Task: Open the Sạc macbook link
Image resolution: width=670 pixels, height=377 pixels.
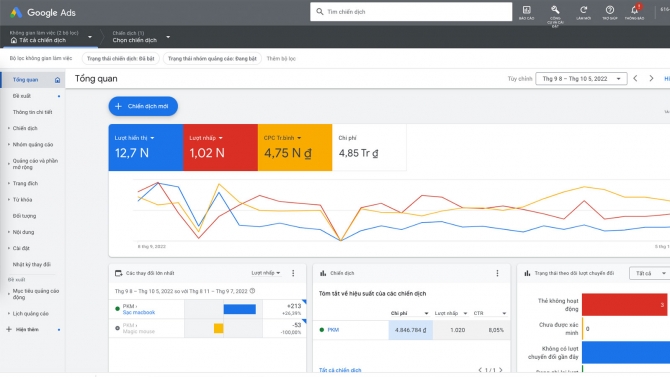Action: tap(139, 312)
